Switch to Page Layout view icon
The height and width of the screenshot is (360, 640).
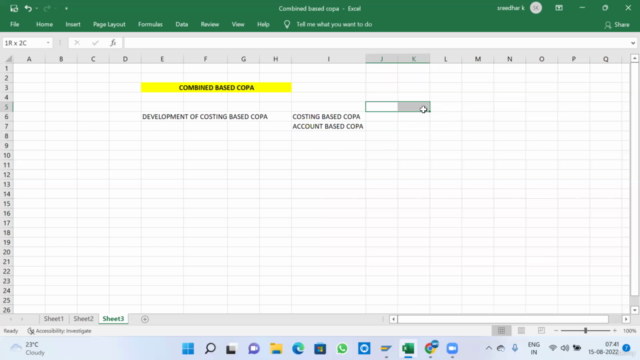(521, 331)
